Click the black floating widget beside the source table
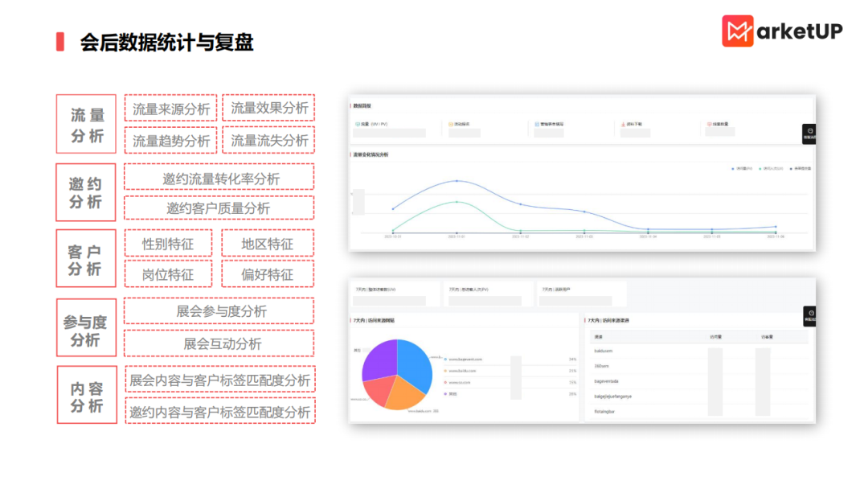Screen dimensions: 868x489 (x=809, y=316)
